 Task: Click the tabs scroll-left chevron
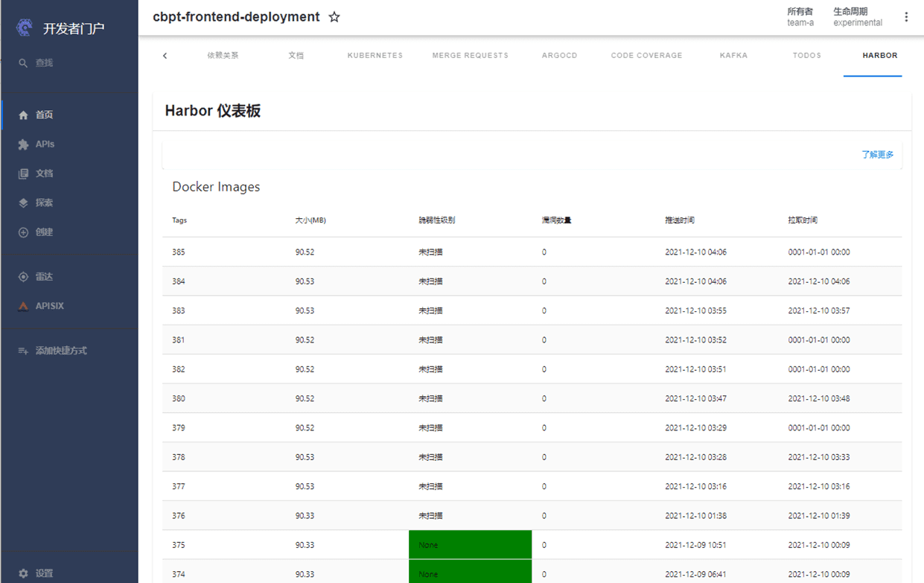point(165,56)
